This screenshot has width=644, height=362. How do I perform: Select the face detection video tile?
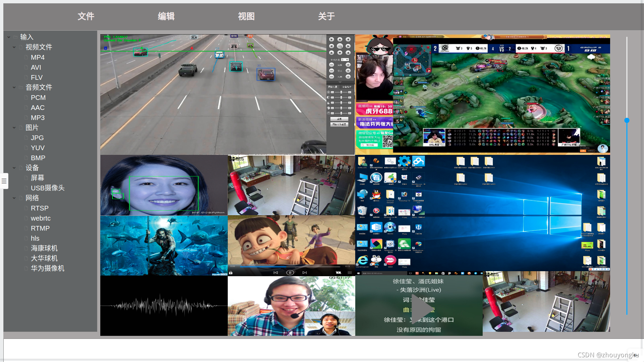click(x=164, y=185)
